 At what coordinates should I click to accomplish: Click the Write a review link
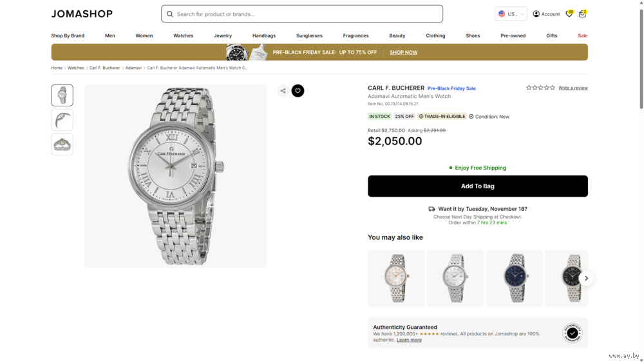573,88
